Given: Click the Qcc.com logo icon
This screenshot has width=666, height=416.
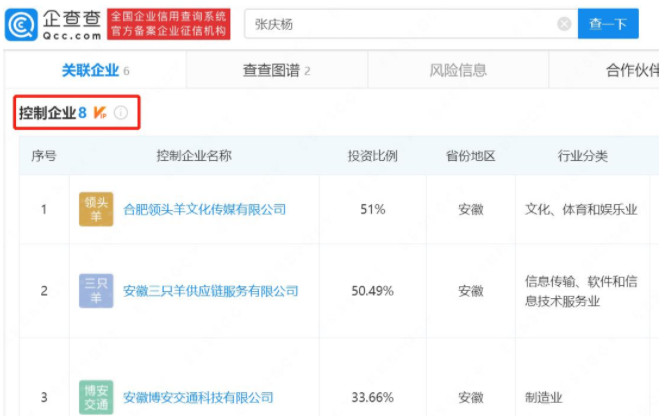Looking at the screenshot, I should pos(21,24).
